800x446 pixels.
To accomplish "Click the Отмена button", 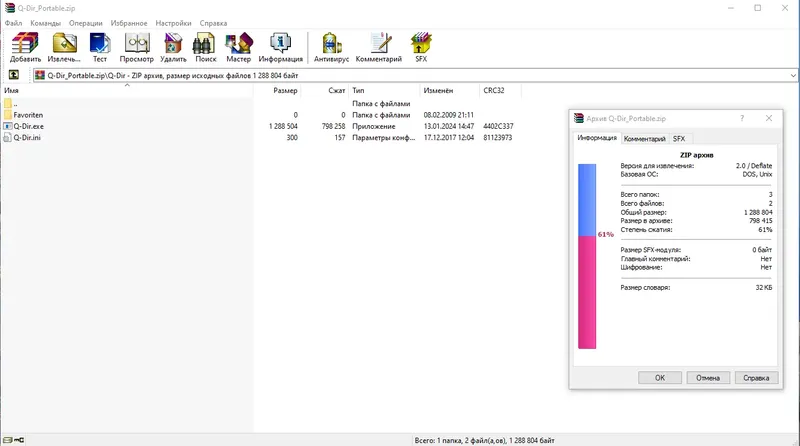I will pos(708,378).
